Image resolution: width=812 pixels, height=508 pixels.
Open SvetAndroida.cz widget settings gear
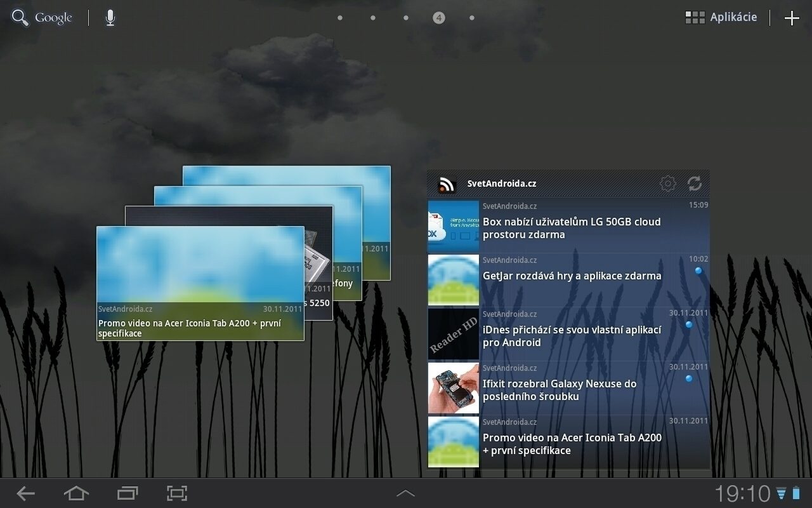[668, 184]
